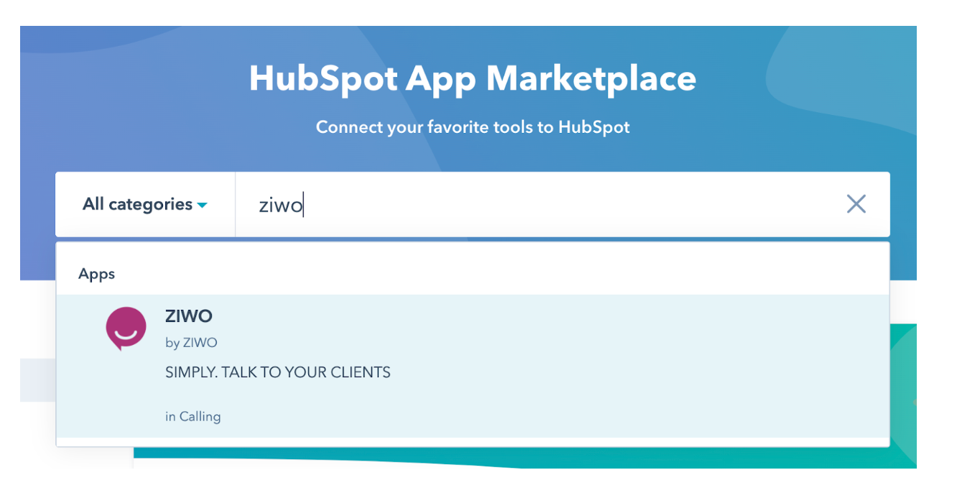Image resolution: width=980 pixels, height=493 pixels.
Task: Select the ZIWO app title
Action: pyautogui.click(x=188, y=315)
